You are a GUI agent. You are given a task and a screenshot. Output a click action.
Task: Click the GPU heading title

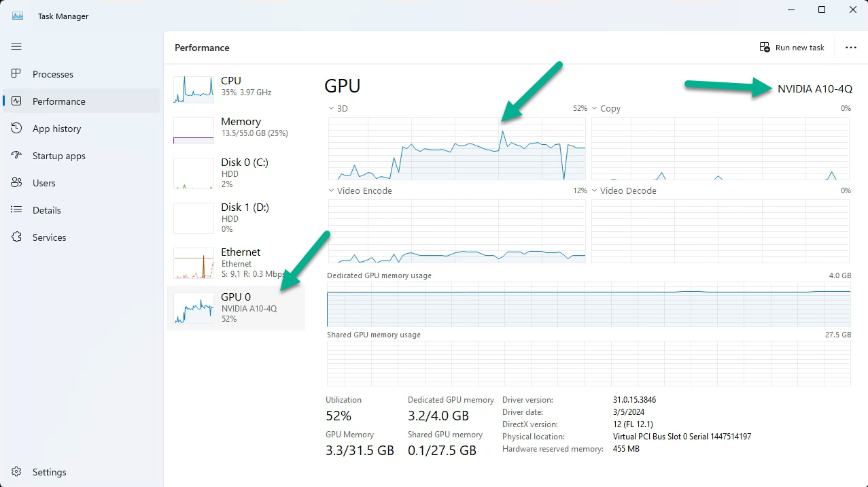[x=343, y=86]
